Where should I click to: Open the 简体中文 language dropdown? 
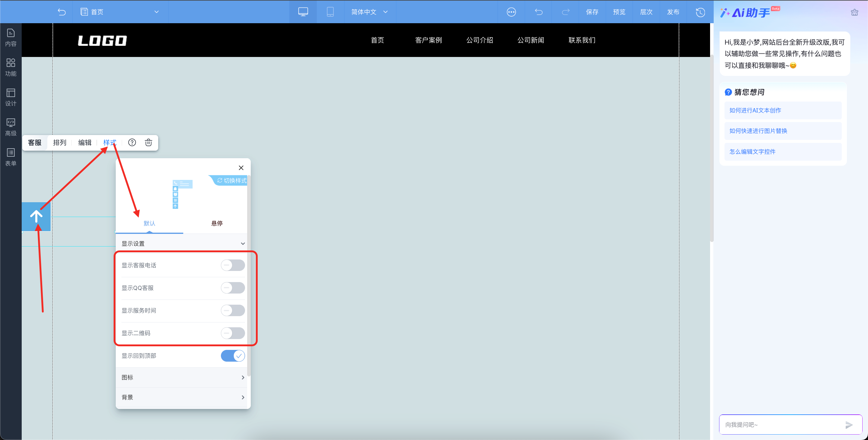370,12
